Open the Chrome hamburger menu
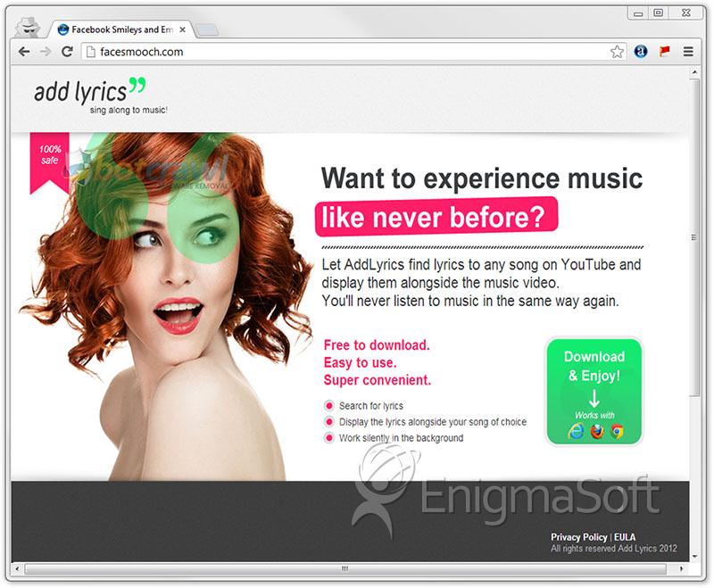Screen dimensions: 714x588 point(688,52)
